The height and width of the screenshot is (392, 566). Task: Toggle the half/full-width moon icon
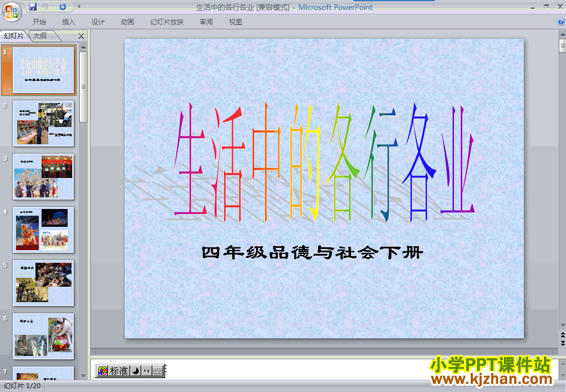(x=135, y=371)
